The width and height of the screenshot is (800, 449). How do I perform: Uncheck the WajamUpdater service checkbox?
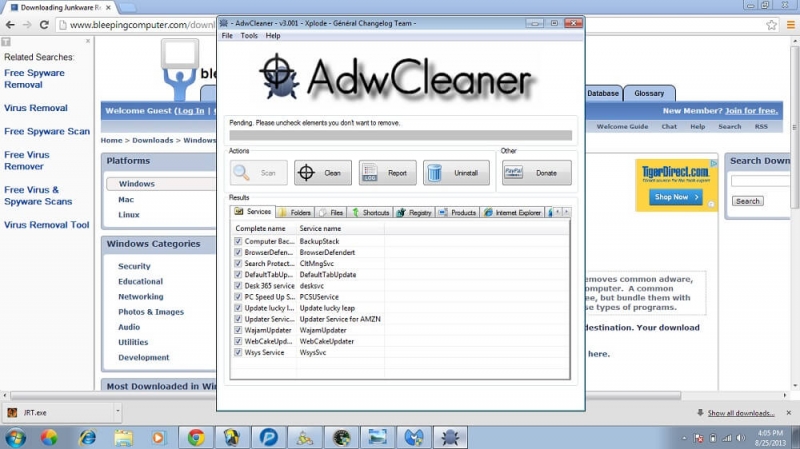[x=238, y=330]
